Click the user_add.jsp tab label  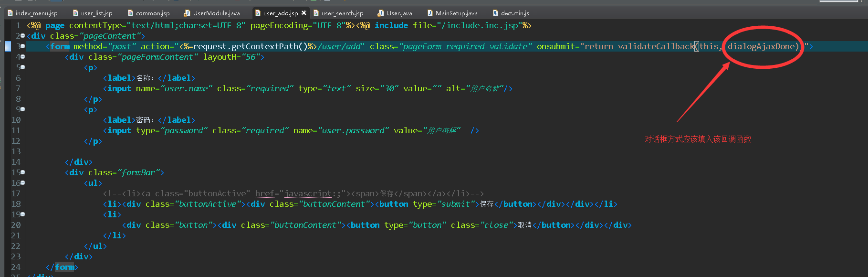coord(281,13)
